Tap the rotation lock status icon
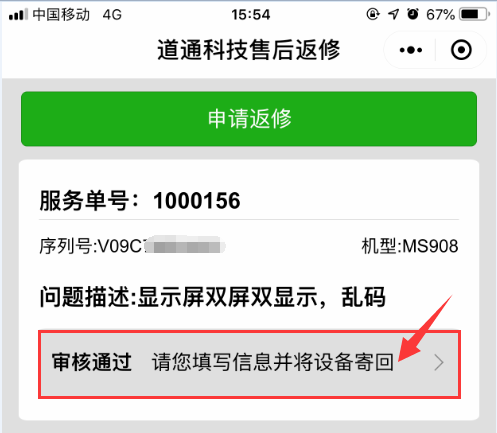The width and height of the screenshot is (497, 433). point(373,14)
